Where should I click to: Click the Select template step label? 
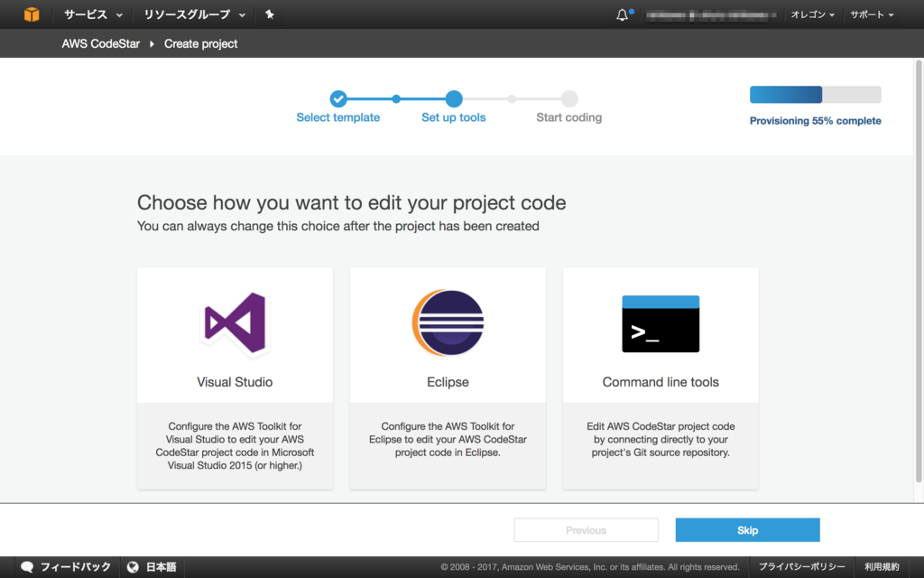click(x=338, y=117)
